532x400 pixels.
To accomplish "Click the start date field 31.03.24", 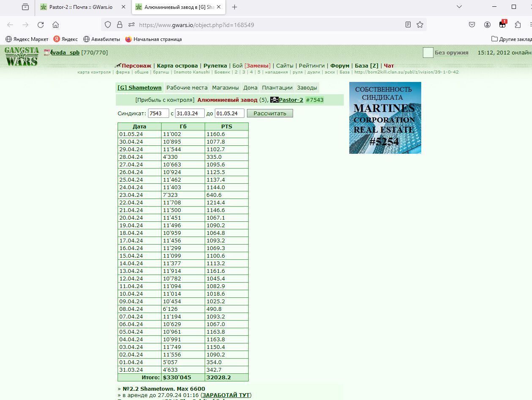I will coord(189,113).
